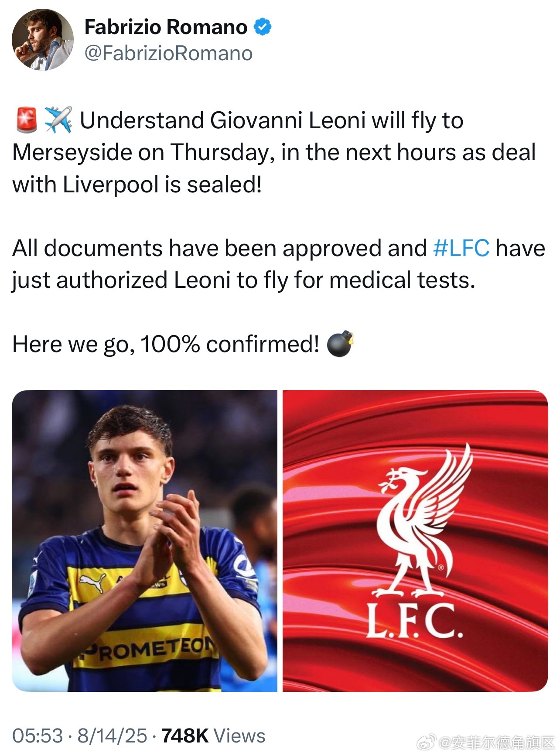Image resolution: width=560 pixels, height=756 pixels.
Task: Click the bomb emoji after confirmed
Action: pyautogui.click(x=340, y=344)
